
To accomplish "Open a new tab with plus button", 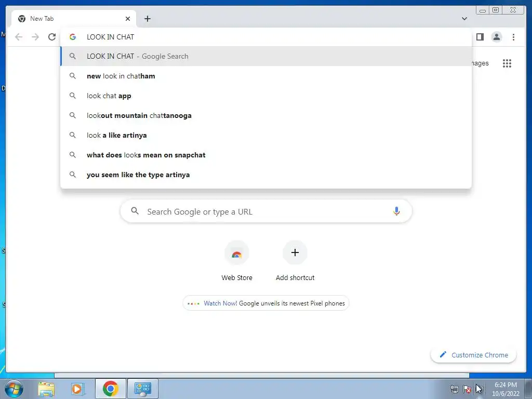I will (x=147, y=19).
